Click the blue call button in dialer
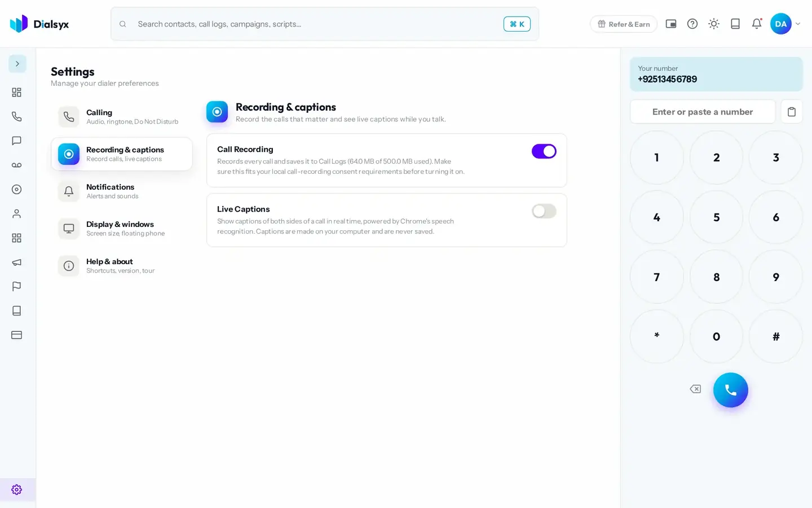The height and width of the screenshot is (508, 812). (x=731, y=390)
